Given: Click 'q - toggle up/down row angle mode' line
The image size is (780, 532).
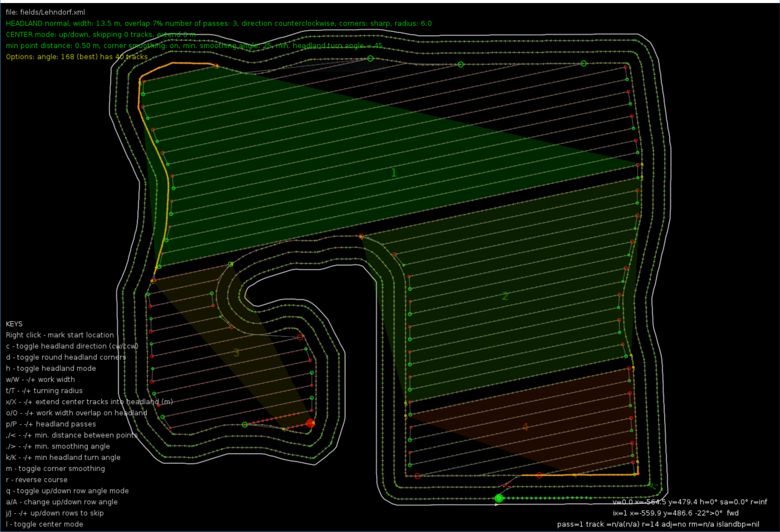Looking at the screenshot, I should (67, 491).
